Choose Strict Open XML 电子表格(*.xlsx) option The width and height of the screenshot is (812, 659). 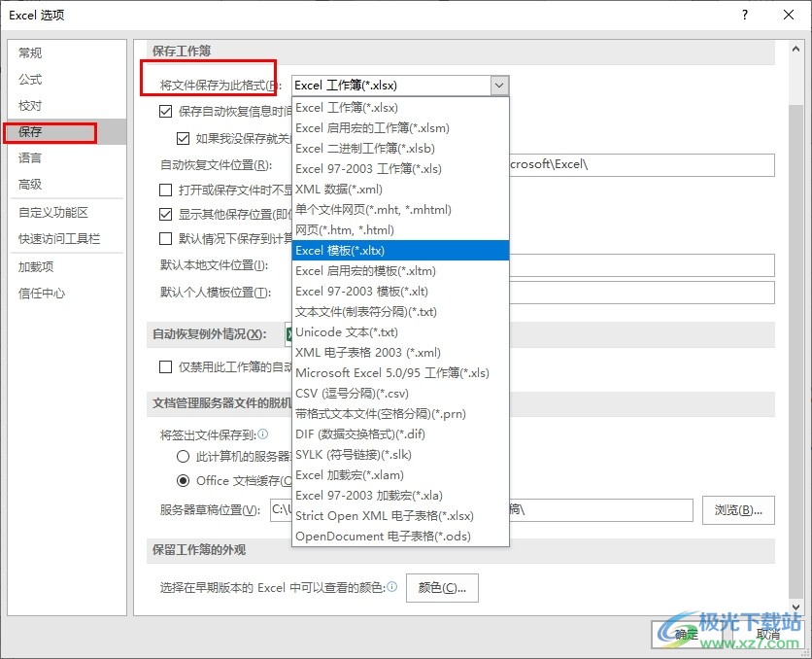pos(400,515)
